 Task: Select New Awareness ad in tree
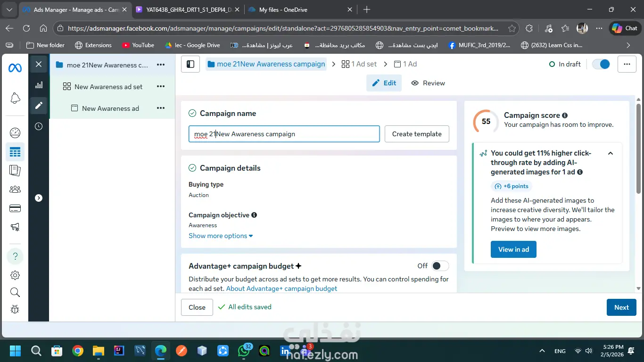coord(110,108)
